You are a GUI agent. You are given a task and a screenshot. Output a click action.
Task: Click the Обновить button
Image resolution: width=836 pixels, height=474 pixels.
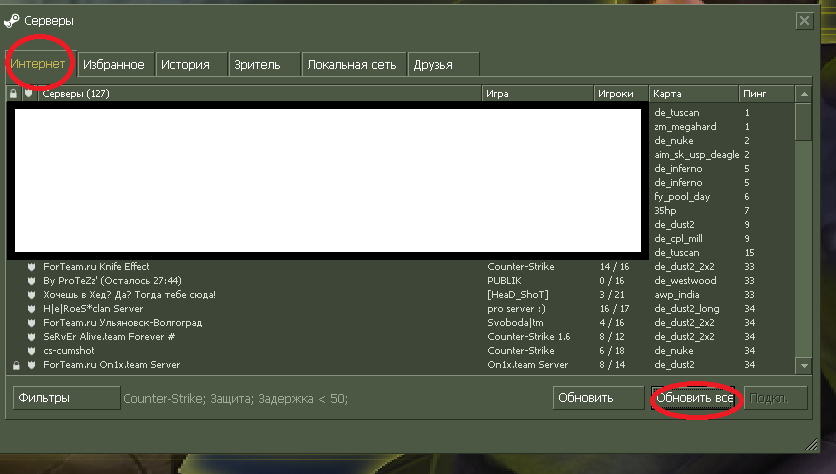[x=598, y=398]
